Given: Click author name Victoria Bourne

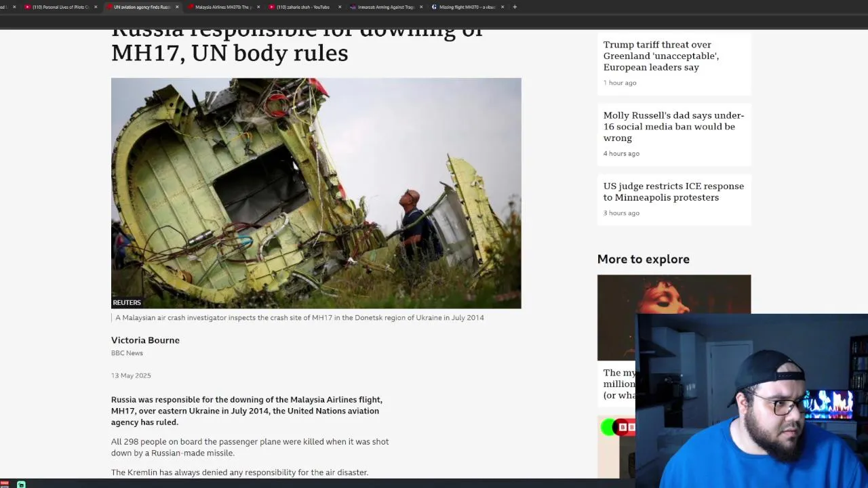Looking at the screenshot, I should (145, 340).
